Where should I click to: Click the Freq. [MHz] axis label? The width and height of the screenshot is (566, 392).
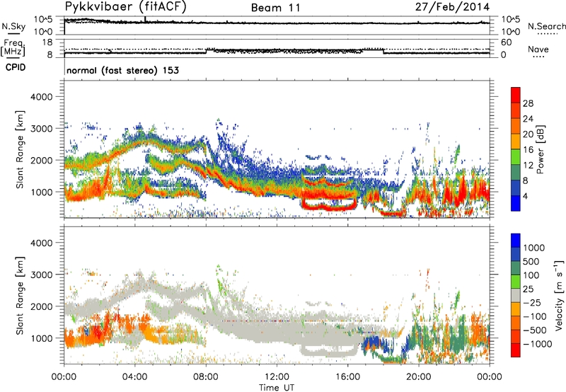click(13, 48)
